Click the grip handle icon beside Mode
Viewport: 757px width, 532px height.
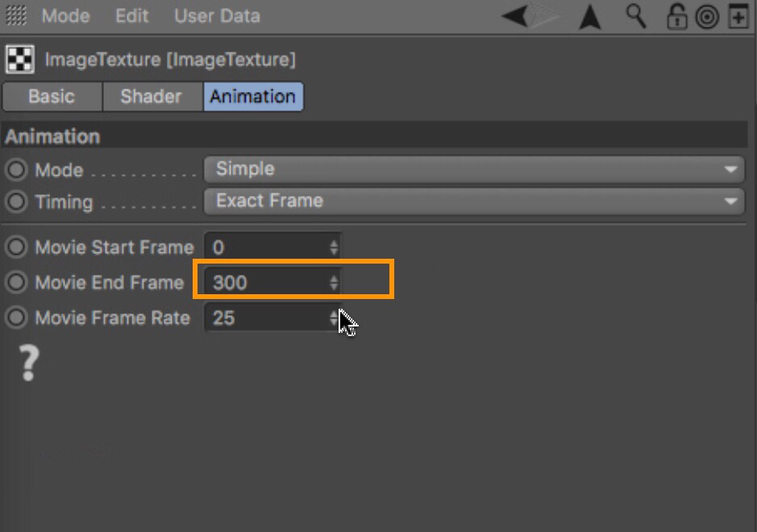16,16
